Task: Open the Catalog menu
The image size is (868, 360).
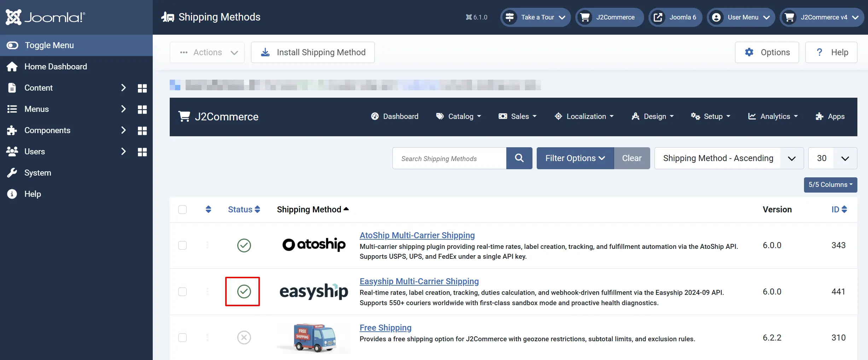Action: coord(459,116)
